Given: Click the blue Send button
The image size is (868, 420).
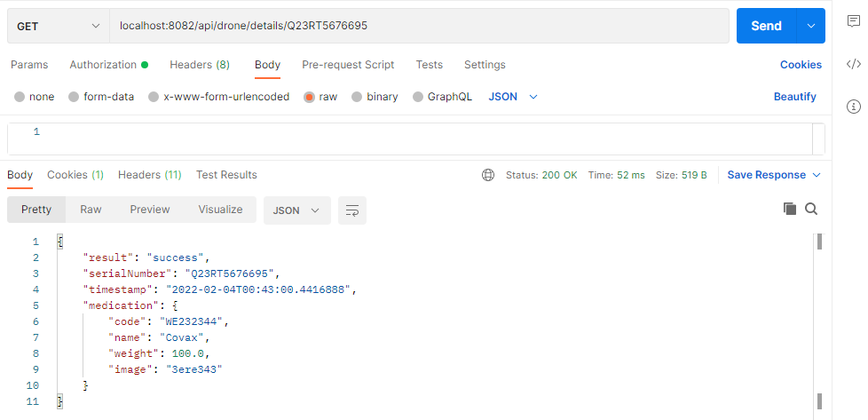Looking at the screenshot, I should coord(766,26).
